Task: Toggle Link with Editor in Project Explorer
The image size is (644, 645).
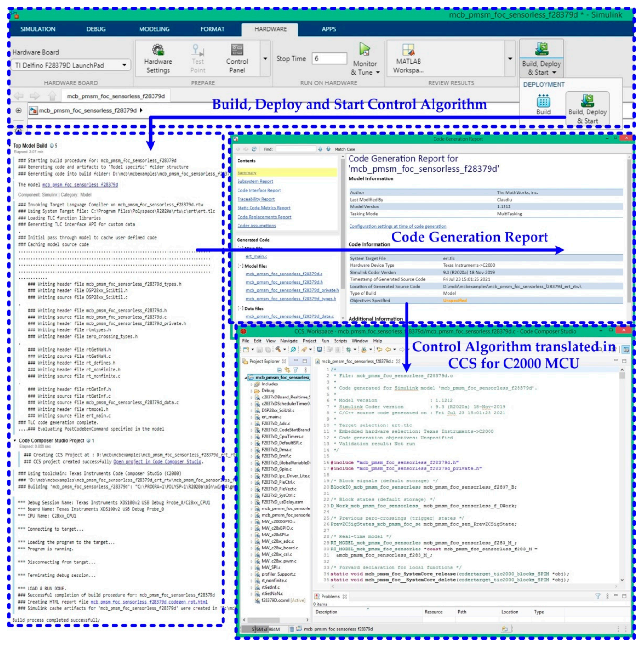Action: [287, 370]
